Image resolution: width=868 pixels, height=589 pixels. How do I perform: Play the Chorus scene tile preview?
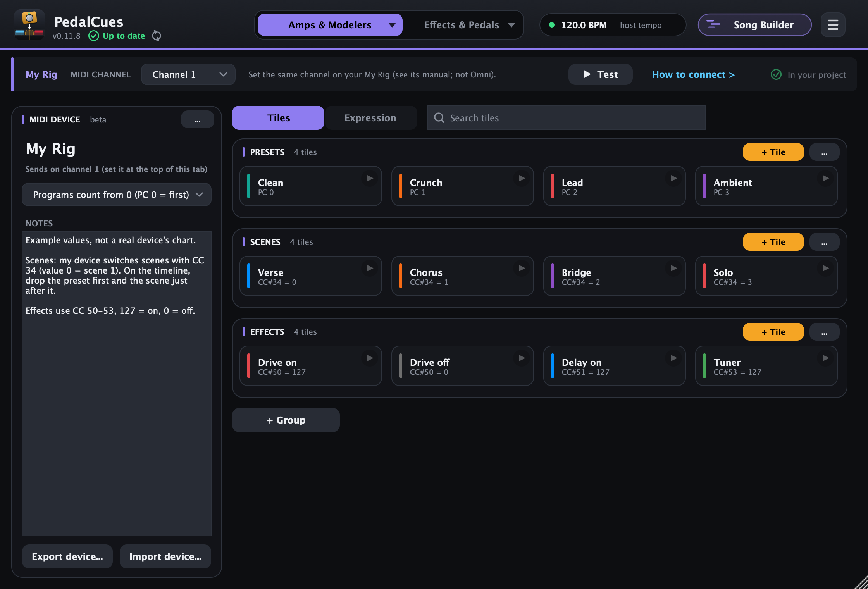click(x=522, y=268)
